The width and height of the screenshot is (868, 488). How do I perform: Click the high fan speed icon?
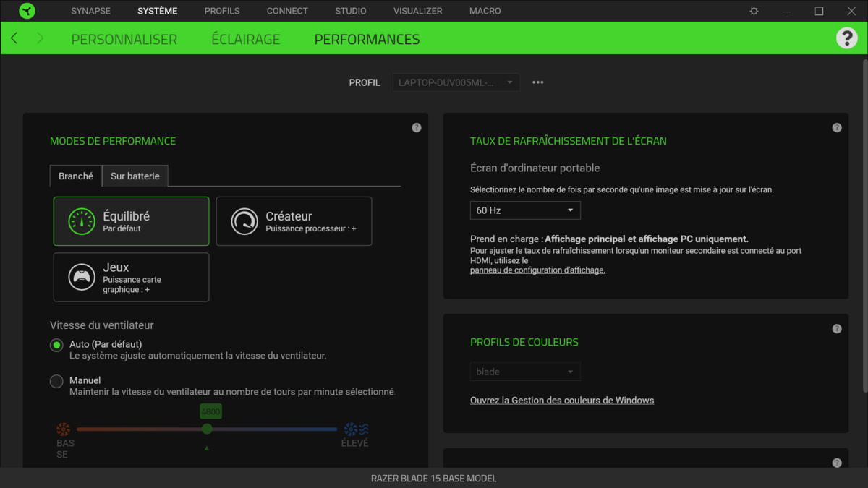[x=356, y=429]
